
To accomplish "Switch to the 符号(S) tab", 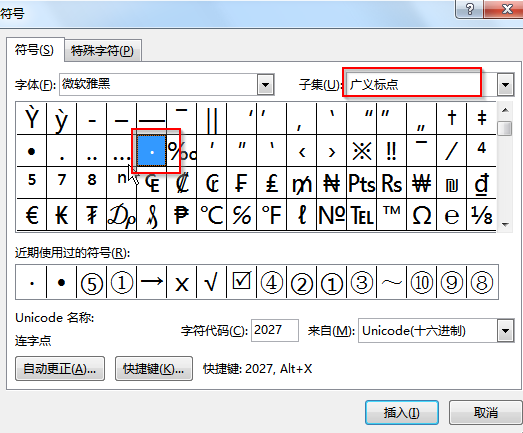I will click(x=34, y=50).
